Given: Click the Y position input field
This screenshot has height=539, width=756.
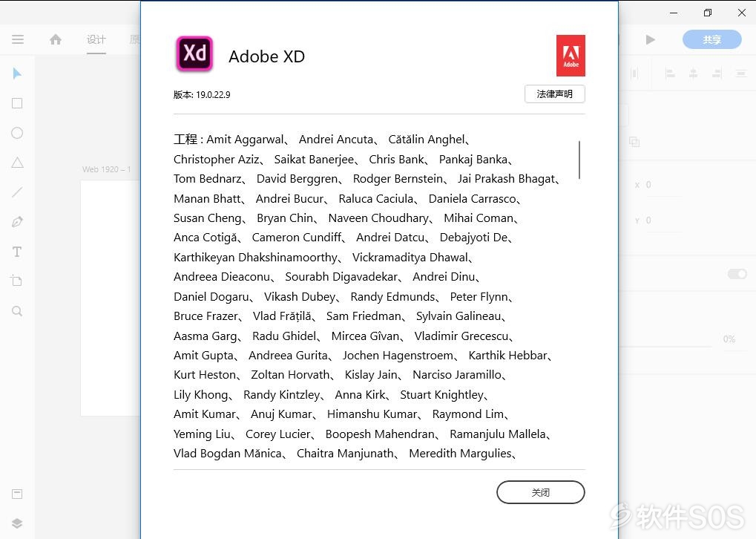Looking at the screenshot, I should pos(665,220).
